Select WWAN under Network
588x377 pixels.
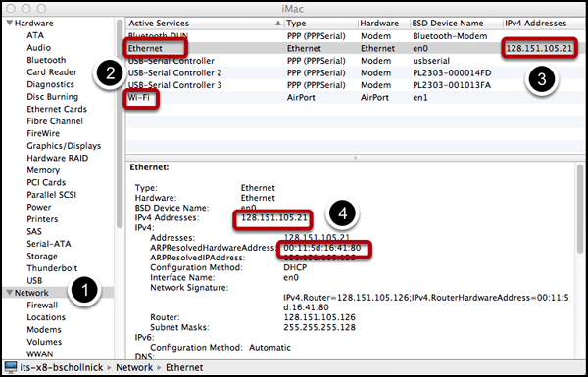(x=40, y=354)
